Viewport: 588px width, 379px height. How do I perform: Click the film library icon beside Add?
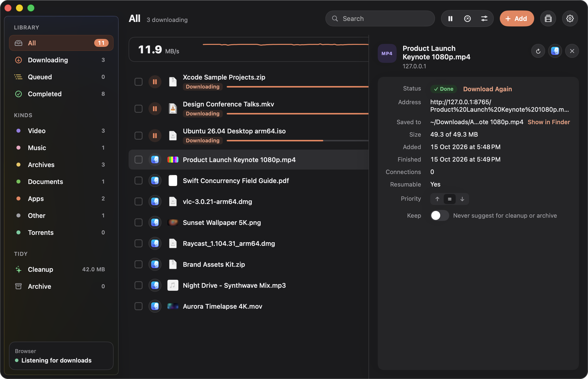click(x=548, y=18)
